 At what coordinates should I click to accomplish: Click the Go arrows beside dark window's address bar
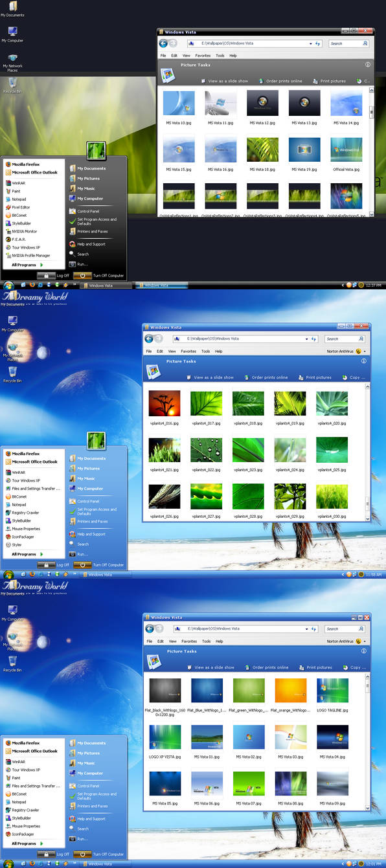tap(318, 43)
